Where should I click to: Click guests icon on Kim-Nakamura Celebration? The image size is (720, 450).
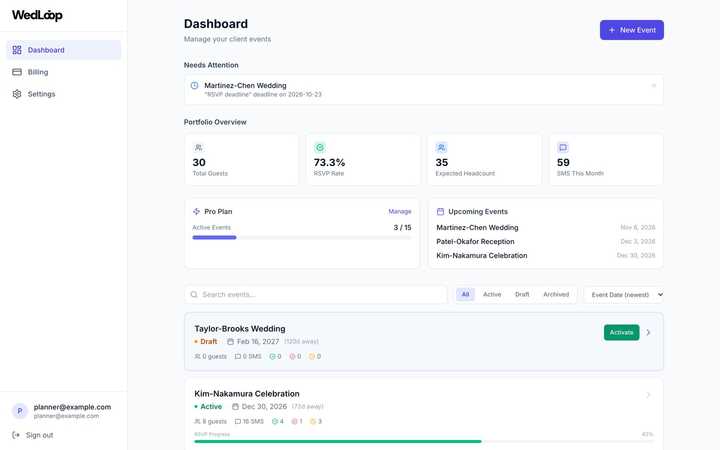[x=197, y=422]
